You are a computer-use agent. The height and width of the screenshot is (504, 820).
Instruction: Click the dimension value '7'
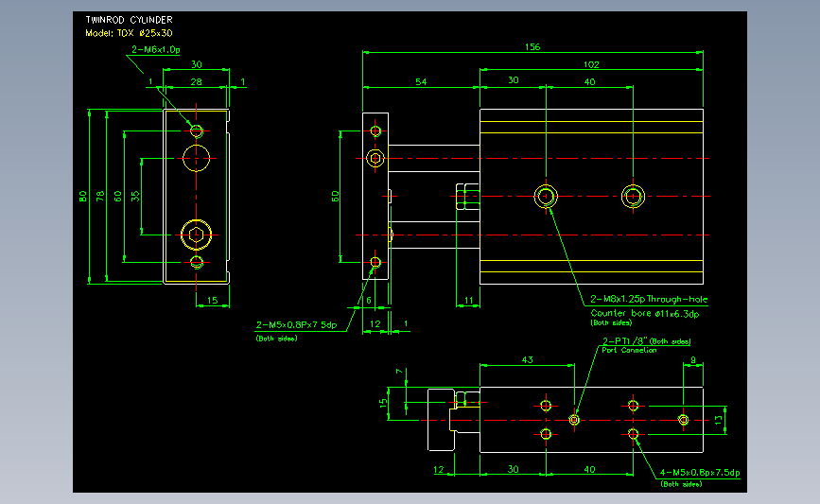(399, 372)
